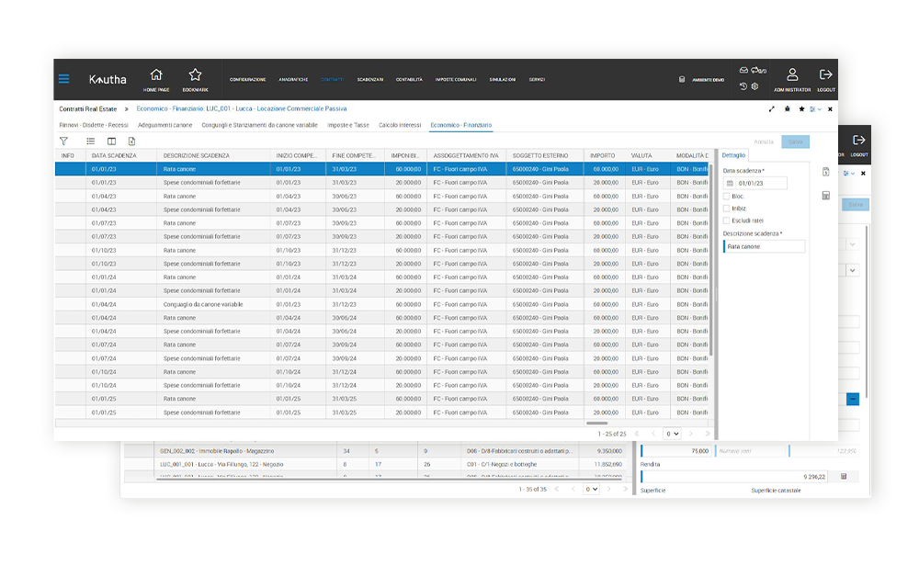Click the Descrizione scadenza input field
Image resolution: width=919 pixels, height=588 pixels.
pyautogui.click(x=765, y=246)
